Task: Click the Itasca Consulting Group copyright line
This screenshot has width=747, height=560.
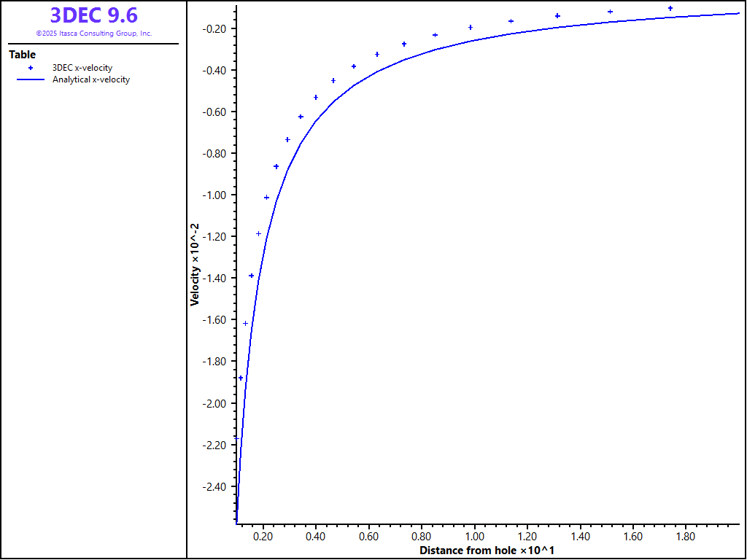Action: click(93, 34)
